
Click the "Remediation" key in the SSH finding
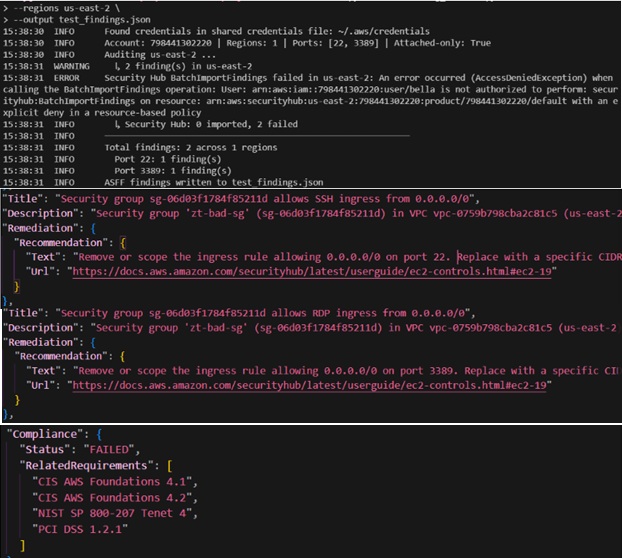coord(42,228)
